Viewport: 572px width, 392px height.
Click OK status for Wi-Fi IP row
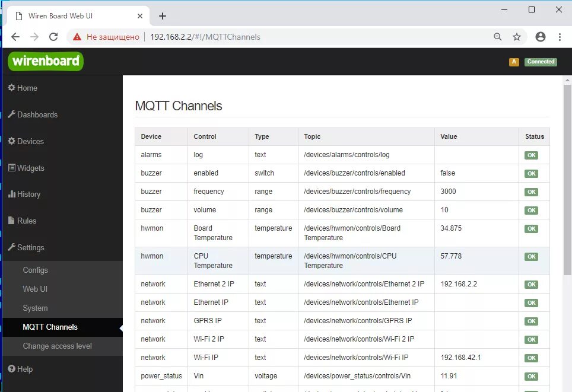coord(531,358)
